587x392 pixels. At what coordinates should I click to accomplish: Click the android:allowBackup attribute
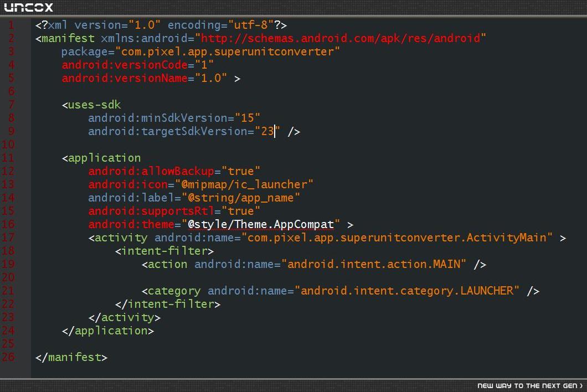(151, 171)
